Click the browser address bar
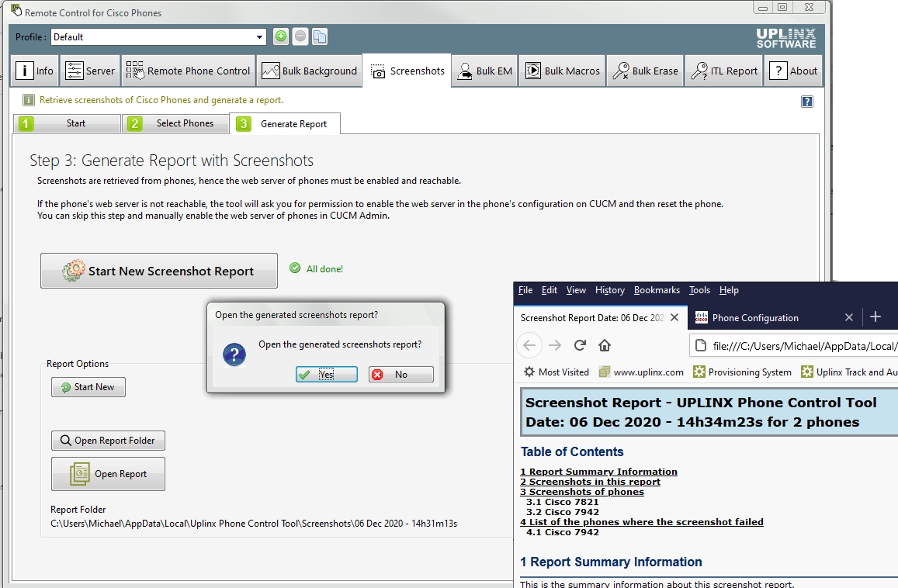 click(793, 346)
